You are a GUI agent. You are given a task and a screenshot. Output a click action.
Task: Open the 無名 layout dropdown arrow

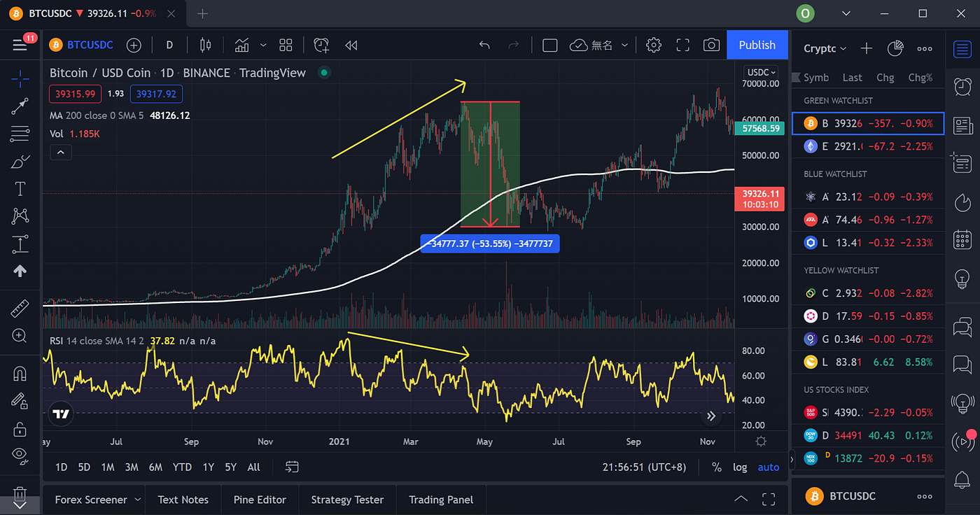click(624, 45)
